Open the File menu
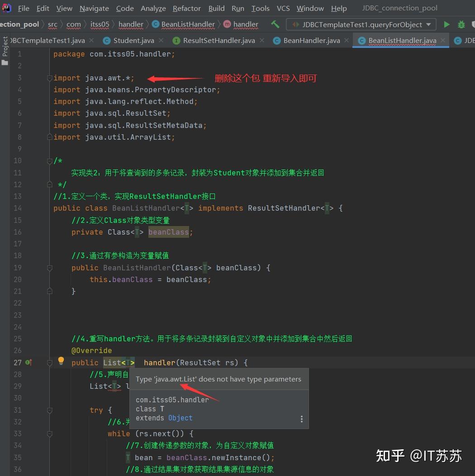475x476 pixels. tap(24, 8)
